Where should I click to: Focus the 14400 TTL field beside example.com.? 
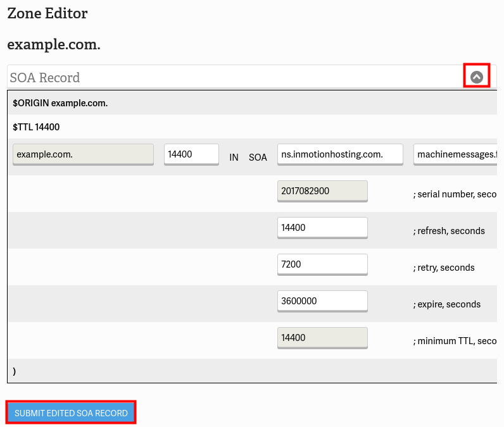click(191, 154)
